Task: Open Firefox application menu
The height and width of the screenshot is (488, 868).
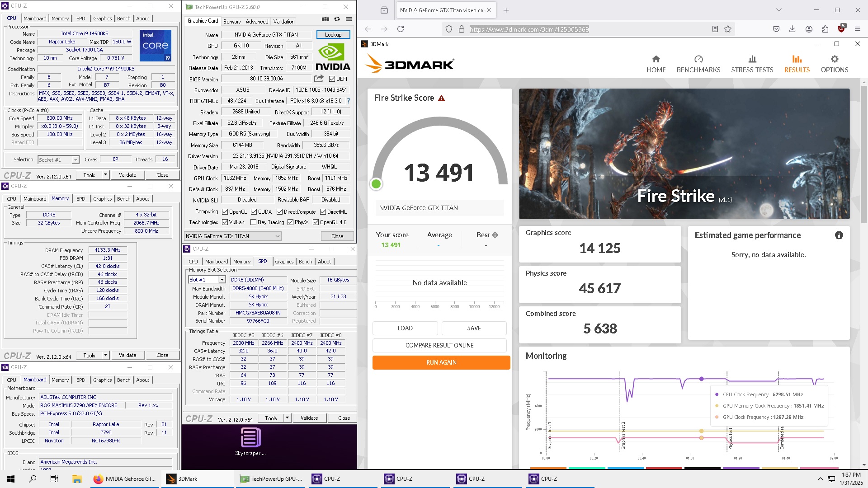Action: tap(858, 29)
